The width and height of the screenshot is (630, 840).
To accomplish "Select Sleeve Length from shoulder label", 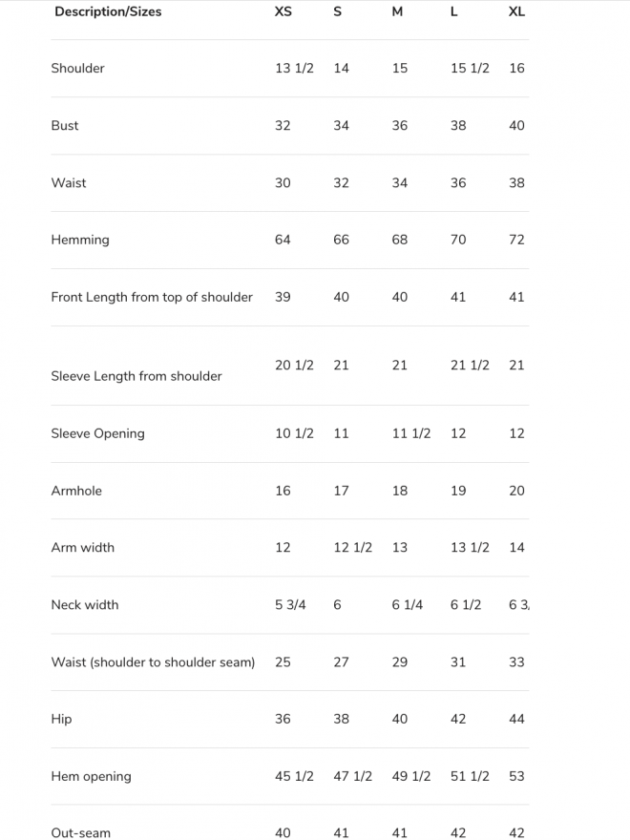I will click(136, 376).
